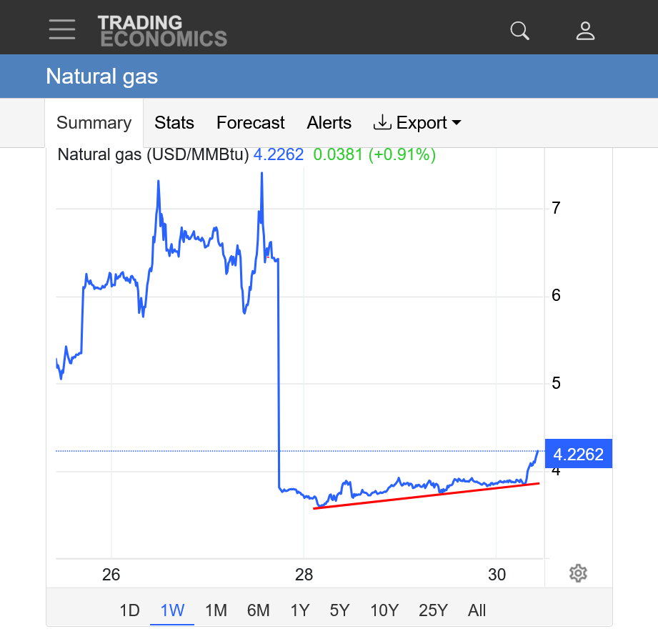The width and height of the screenshot is (658, 644).
Task: Switch chart to 1Y range
Action: click(x=299, y=610)
